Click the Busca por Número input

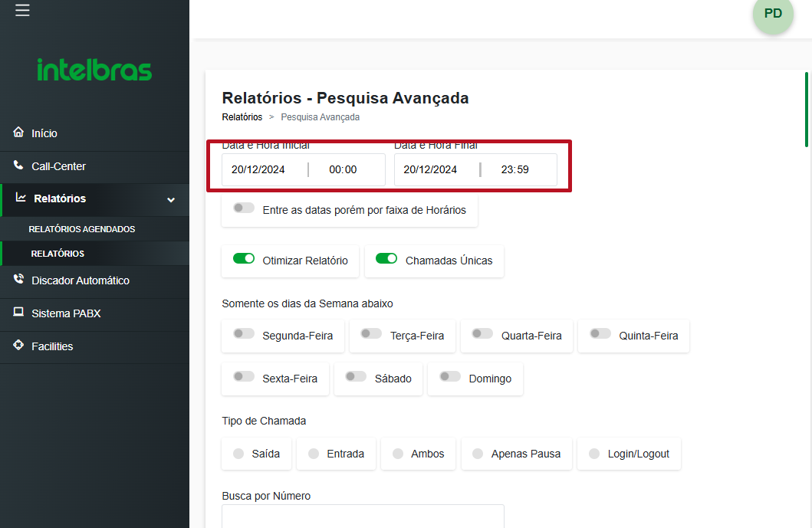(363, 517)
